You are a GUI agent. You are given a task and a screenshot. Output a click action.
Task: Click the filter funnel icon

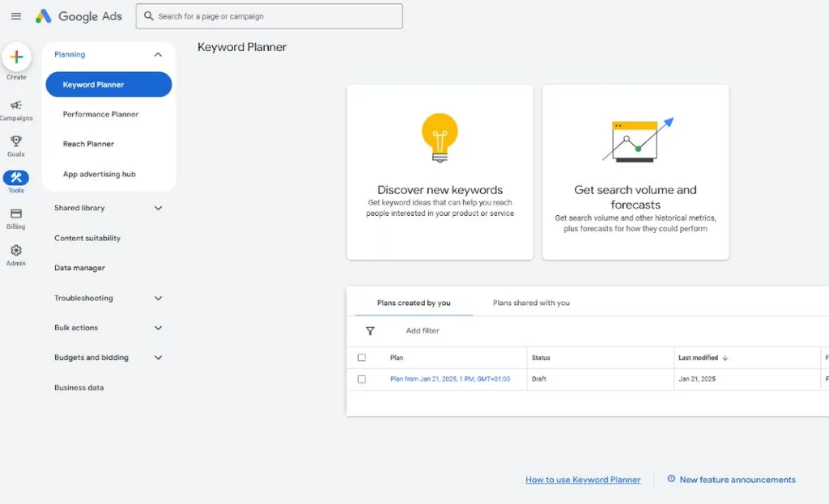370,331
